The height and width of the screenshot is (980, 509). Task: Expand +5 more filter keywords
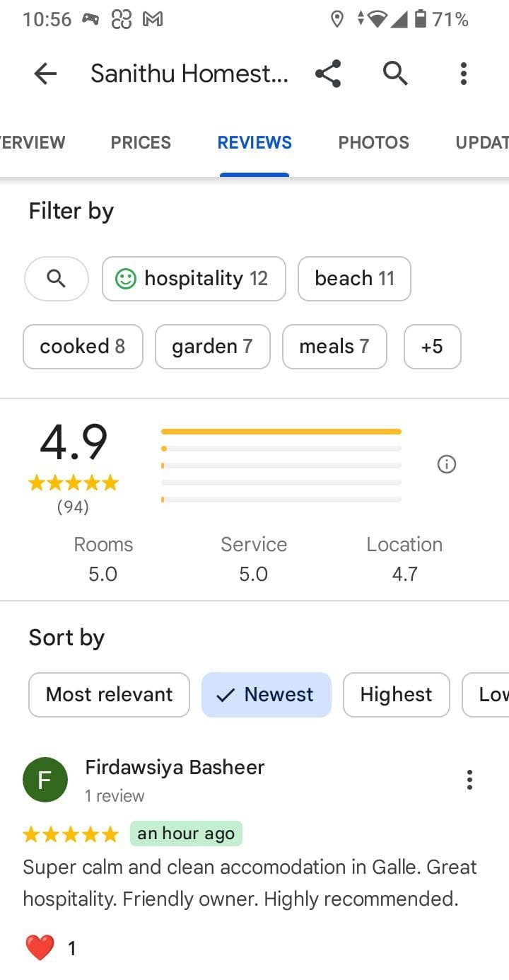432,347
